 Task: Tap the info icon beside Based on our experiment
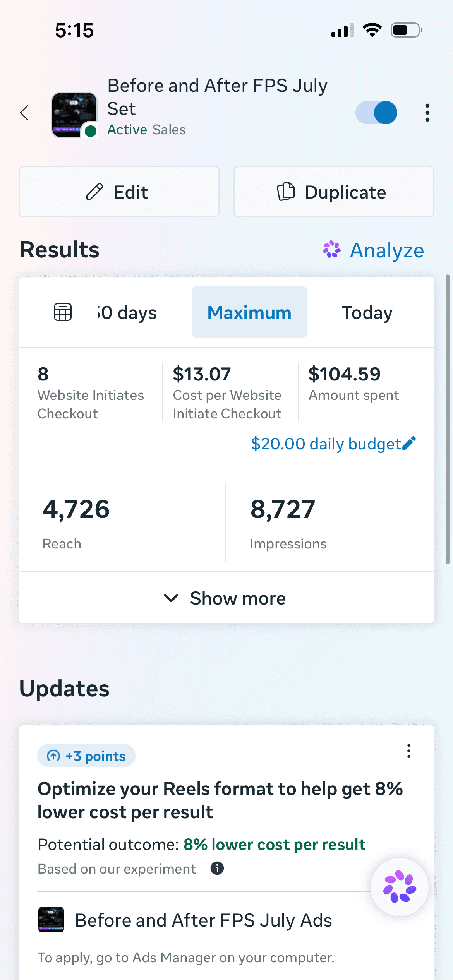(217, 868)
